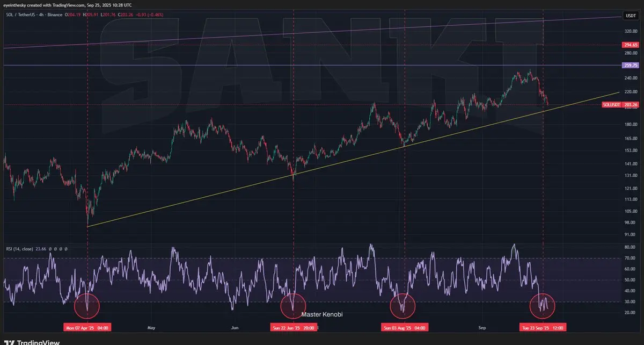The image size is (644, 345).
Task: Click the Sep label on time axis
Action: (482, 327)
